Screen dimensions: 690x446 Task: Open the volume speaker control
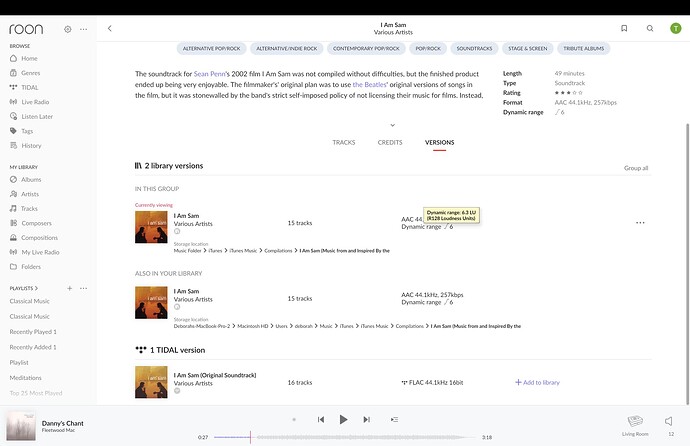pos(669,421)
